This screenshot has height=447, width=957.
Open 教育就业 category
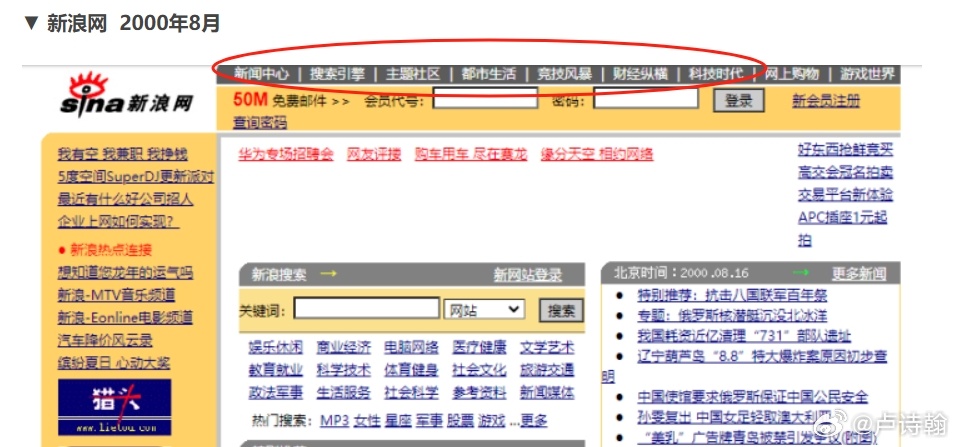tap(275, 370)
